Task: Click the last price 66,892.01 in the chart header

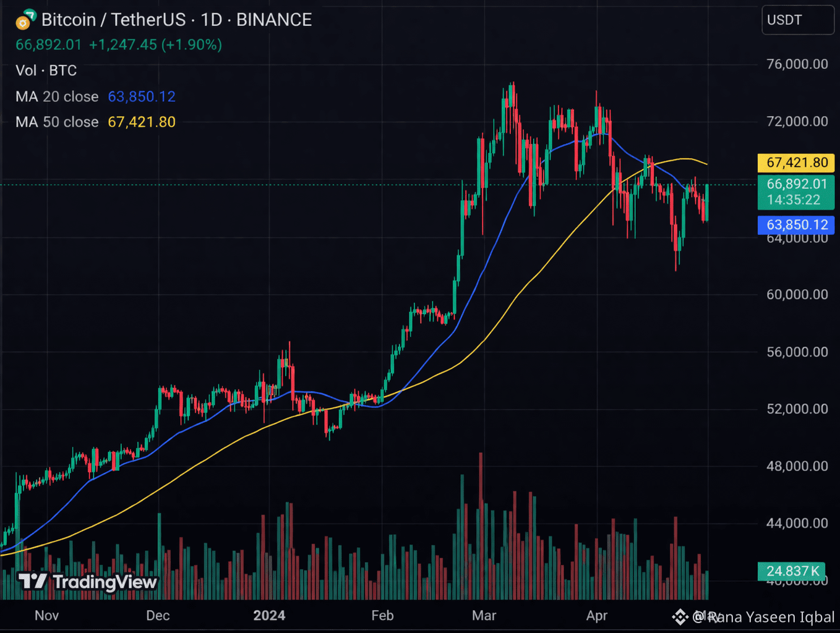Action: tap(48, 45)
